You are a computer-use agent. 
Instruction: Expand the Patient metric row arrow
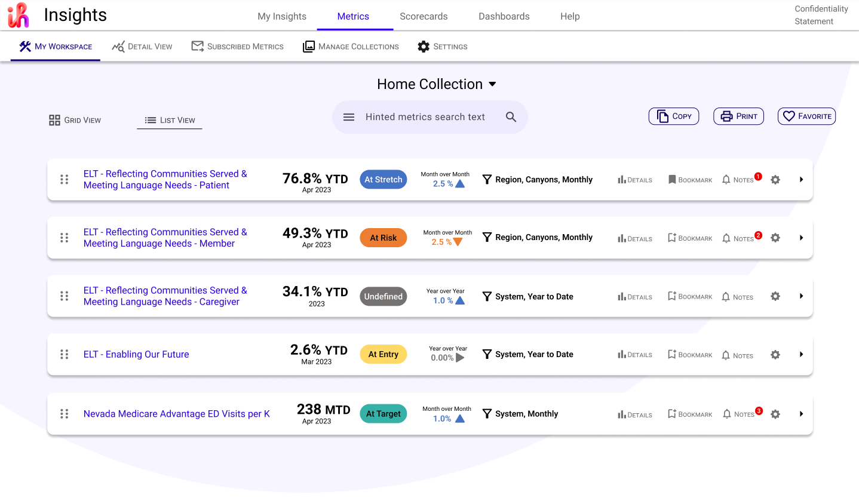pos(801,180)
